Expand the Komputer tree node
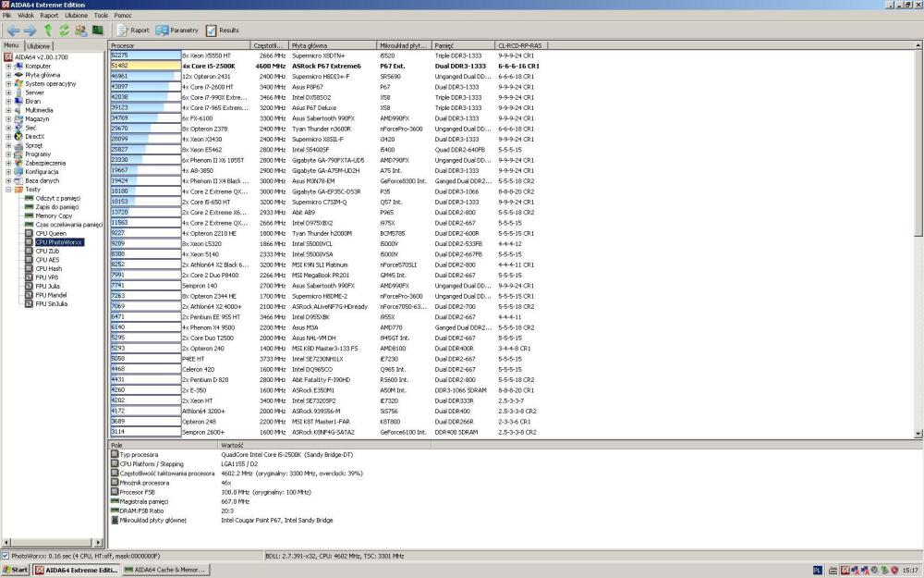924x578 pixels. click(8, 66)
